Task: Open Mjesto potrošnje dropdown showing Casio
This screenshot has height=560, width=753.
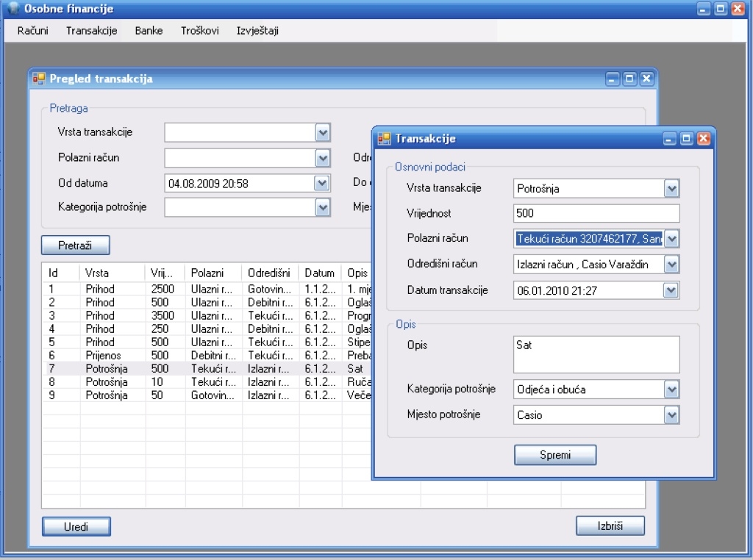Action: tap(671, 415)
